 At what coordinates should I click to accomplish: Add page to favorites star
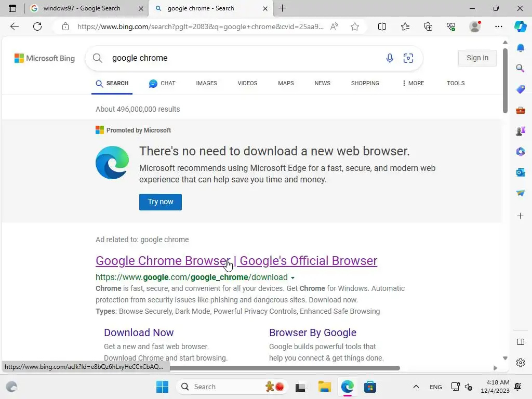354,26
